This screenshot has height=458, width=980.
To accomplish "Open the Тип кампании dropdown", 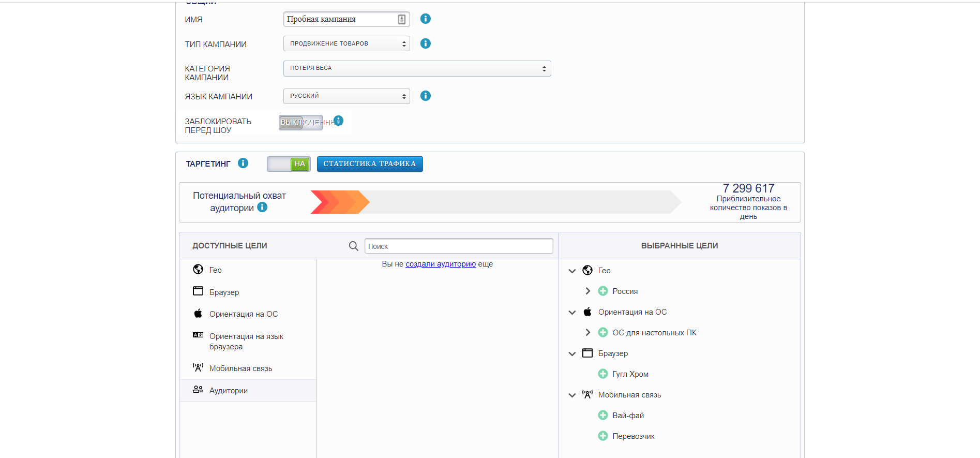I will (x=346, y=43).
